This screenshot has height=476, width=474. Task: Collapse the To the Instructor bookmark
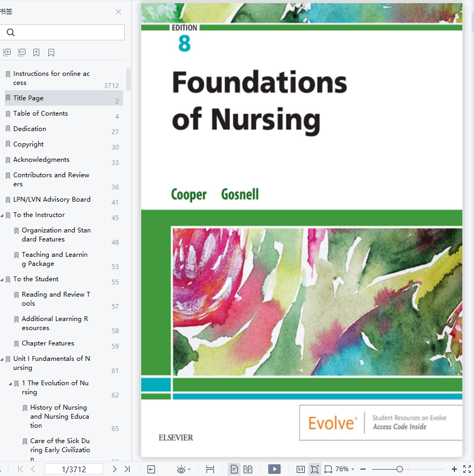[2, 215]
